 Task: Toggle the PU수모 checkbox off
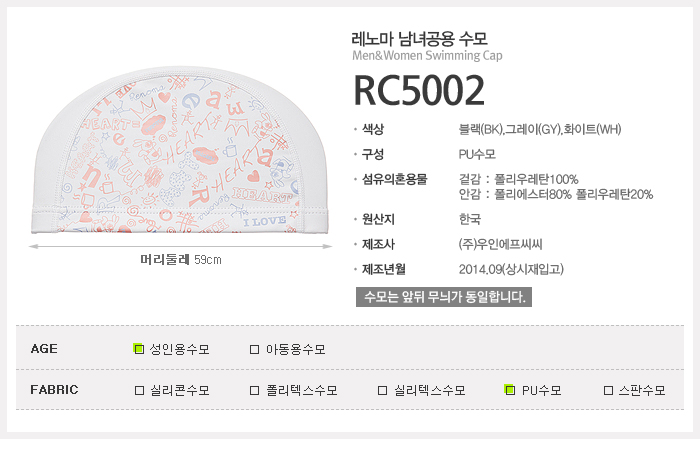(x=510, y=390)
